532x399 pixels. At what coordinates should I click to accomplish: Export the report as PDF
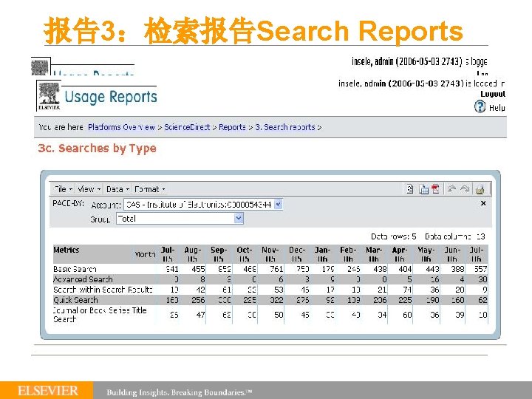436,189
